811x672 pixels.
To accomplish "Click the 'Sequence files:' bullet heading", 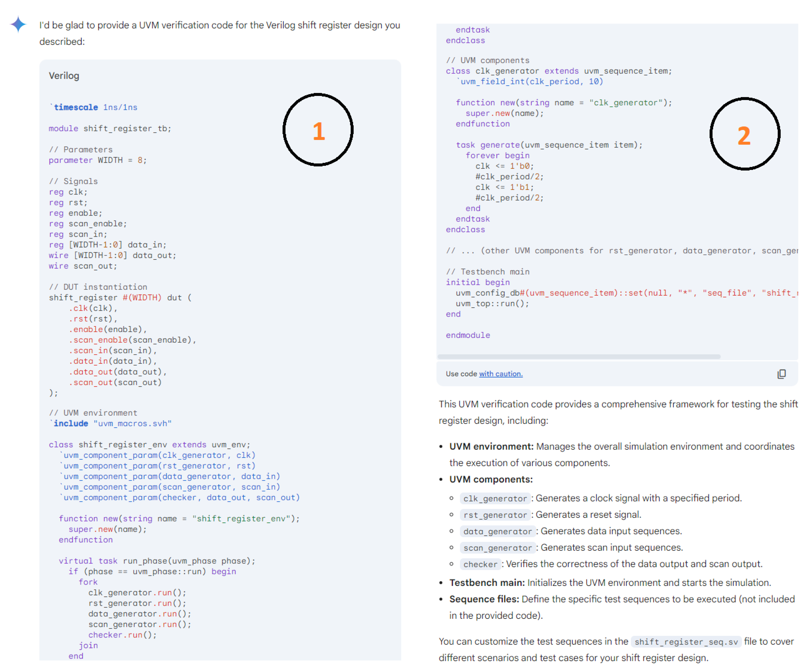I will 484,599.
